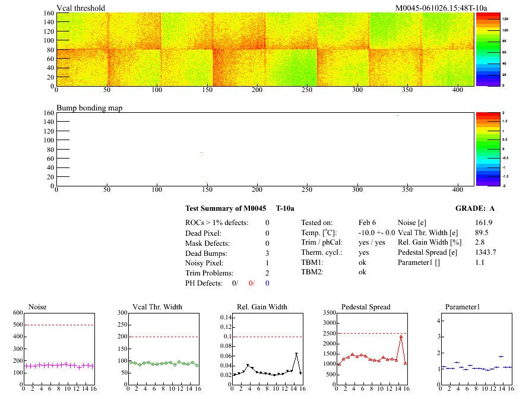
Task: Select the Pedestal Spread value 1343.7
Action: [486, 252]
